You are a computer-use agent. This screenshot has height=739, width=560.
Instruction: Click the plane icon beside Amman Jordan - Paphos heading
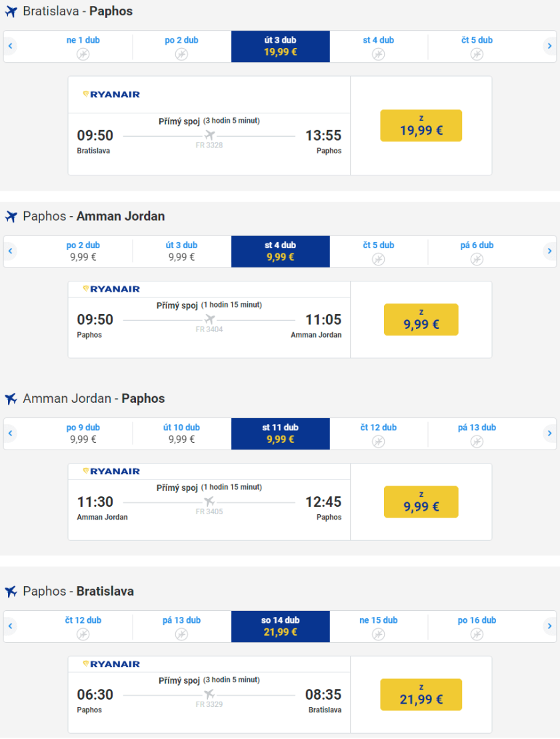pyautogui.click(x=11, y=399)
